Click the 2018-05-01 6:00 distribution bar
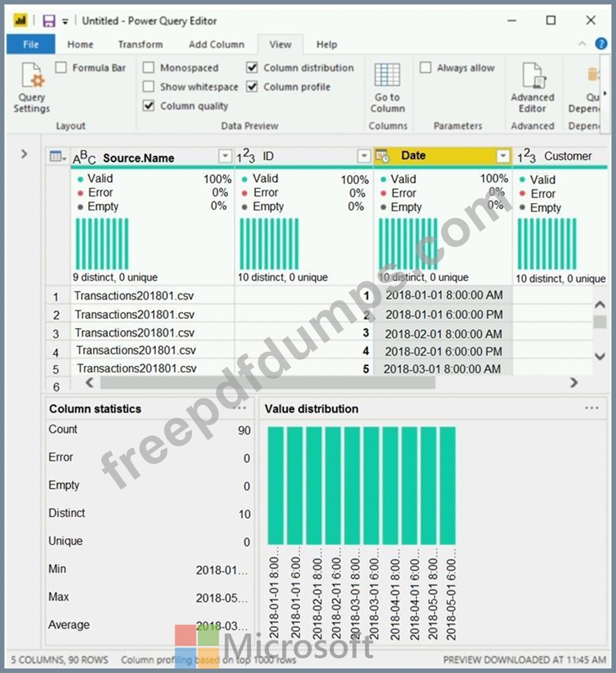616x673 pixels. click(448, 486)
